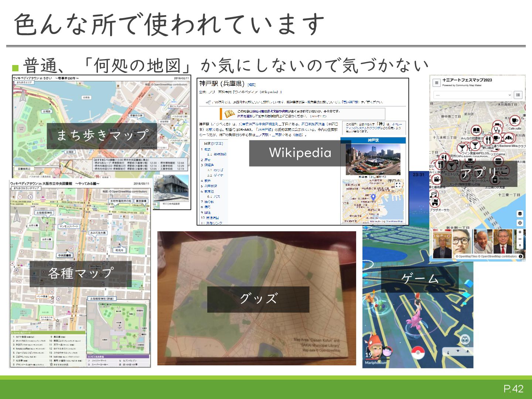Tap the nearby Pokémon tracker panel

coord(458,352)
